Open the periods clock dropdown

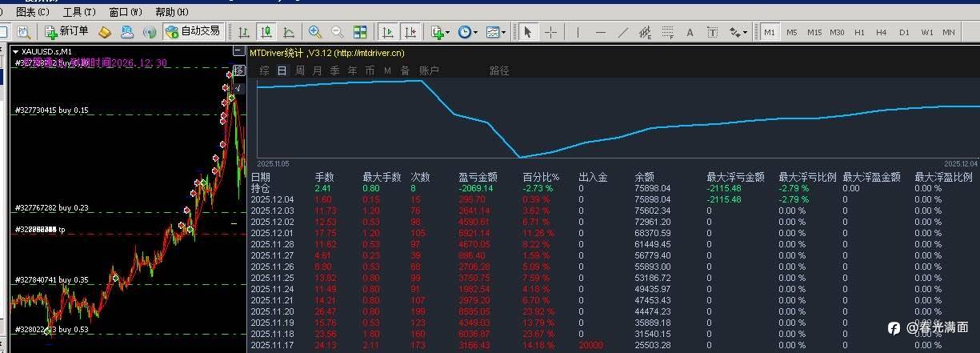(x=467, y=32)
